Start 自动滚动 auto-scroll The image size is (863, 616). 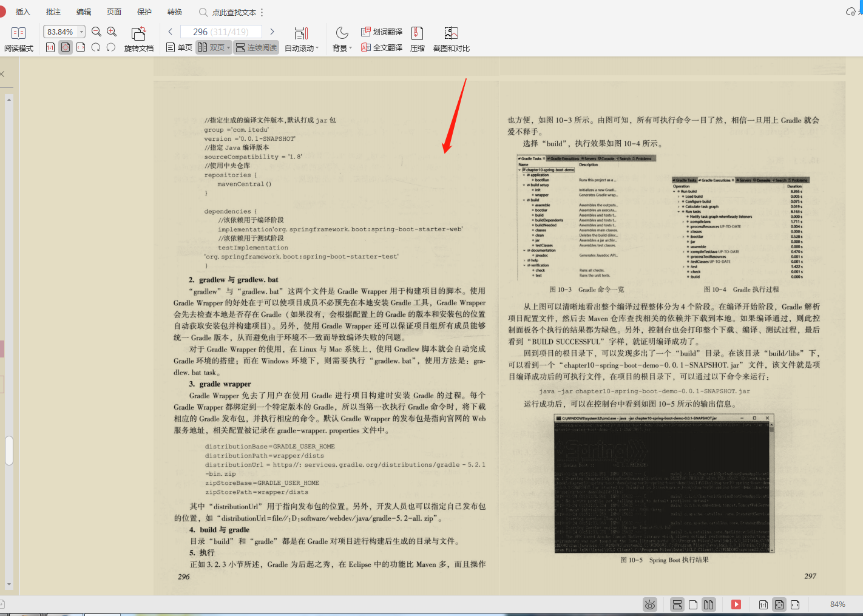(x=302, y=36)
